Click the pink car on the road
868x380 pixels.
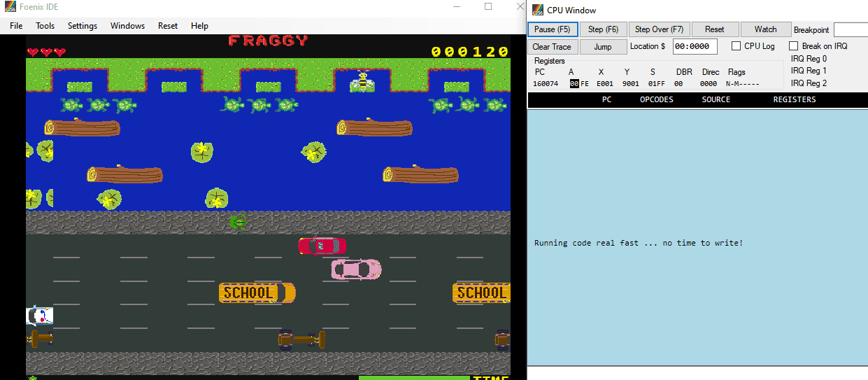click(x=356, y=269)
